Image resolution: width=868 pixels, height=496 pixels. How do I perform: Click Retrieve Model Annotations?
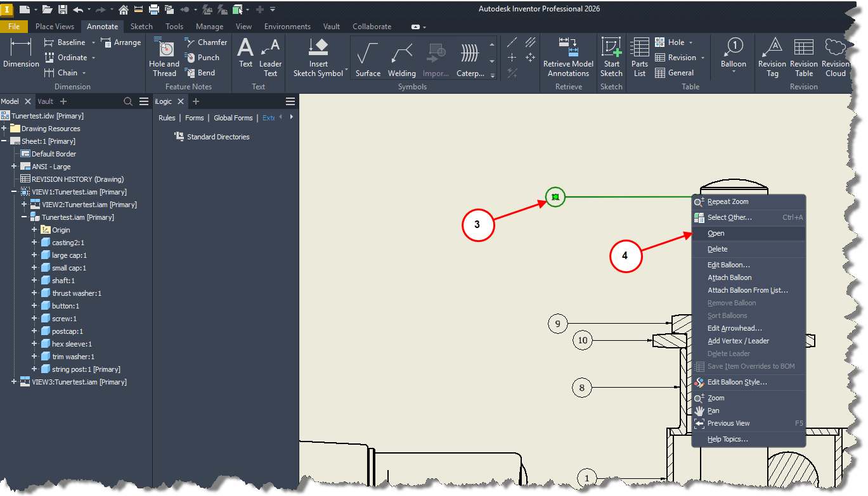click(x=569, y=58)
